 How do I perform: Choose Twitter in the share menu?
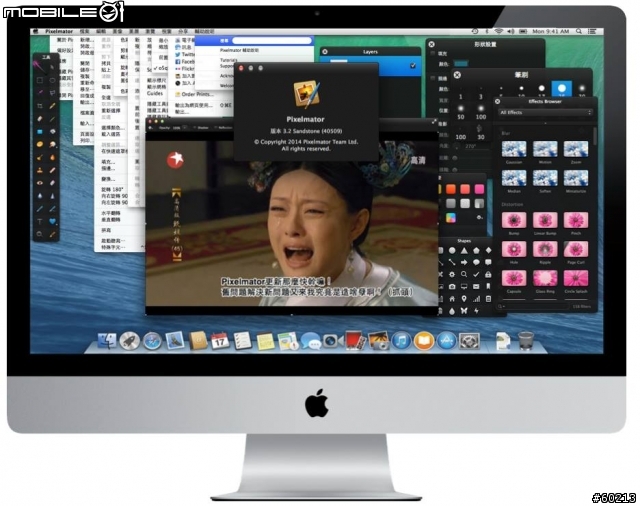coord(185,54)
